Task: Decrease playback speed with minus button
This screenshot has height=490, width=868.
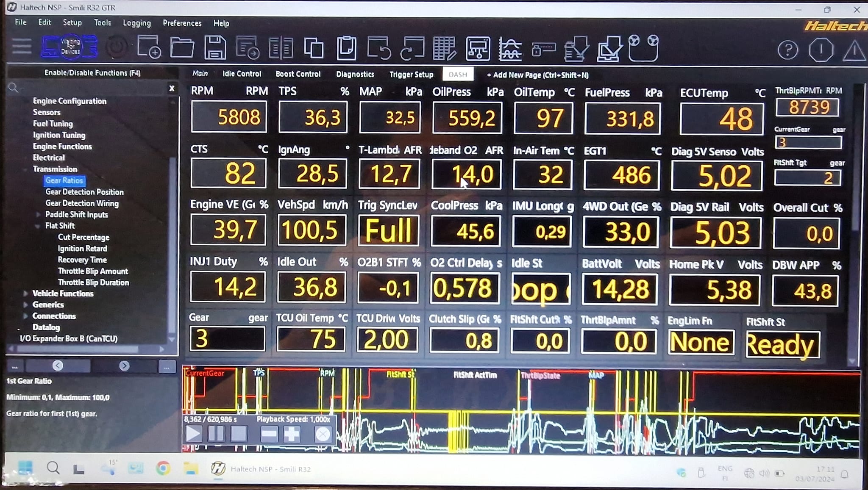Action: pos(269,434)
